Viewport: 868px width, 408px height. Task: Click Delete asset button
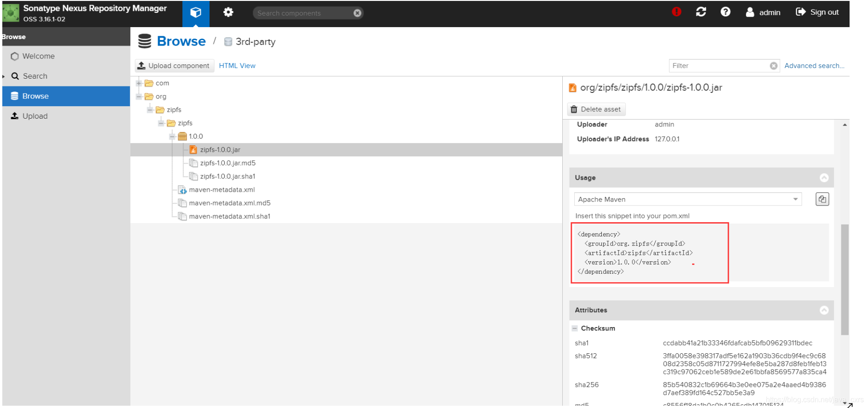tap(596, 109)
